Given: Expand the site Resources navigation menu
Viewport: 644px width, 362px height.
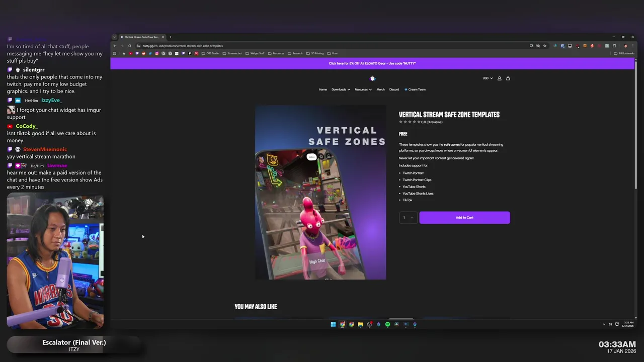Looking at the screenshot, I should [x=363, y=89].
